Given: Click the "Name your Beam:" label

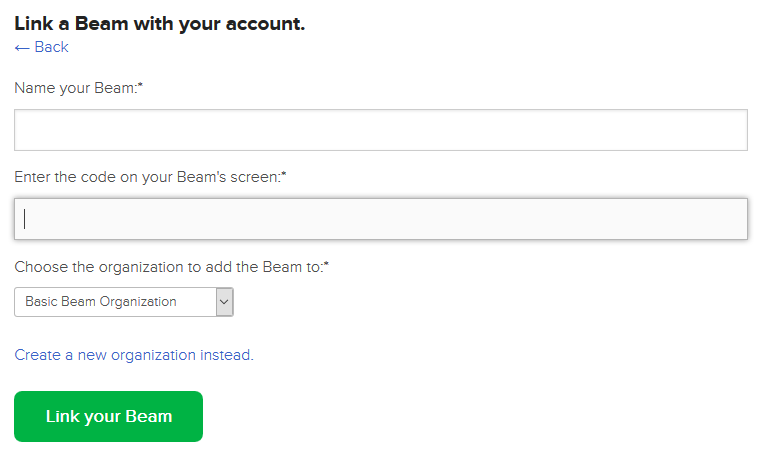Looking at the screenshot, I should [75, 88].
